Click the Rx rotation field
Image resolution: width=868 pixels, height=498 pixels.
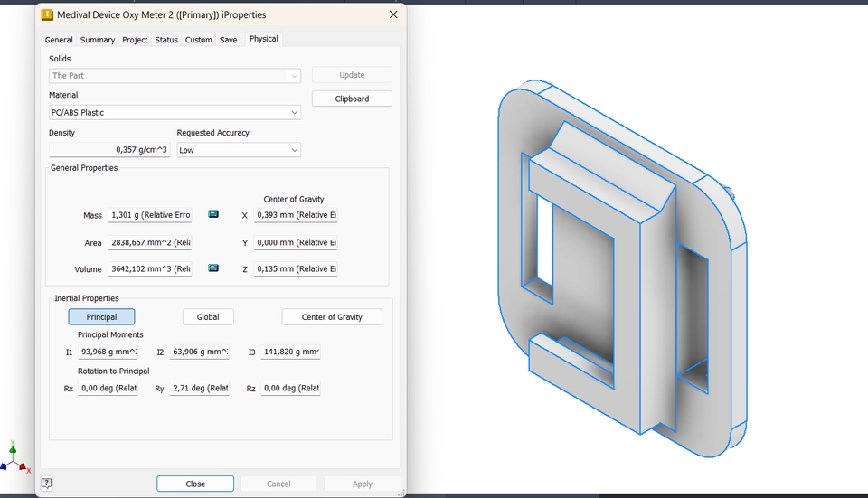[x=108, y=388]
